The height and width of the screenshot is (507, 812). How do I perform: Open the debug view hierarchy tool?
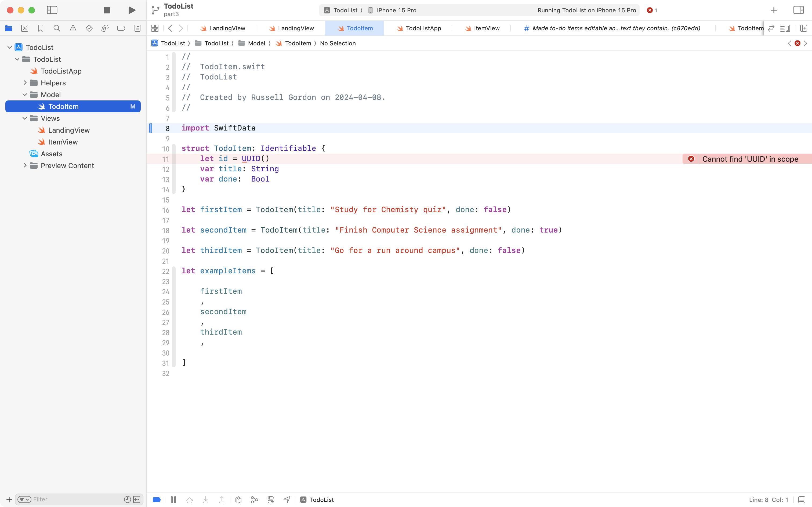coord(238,499)
